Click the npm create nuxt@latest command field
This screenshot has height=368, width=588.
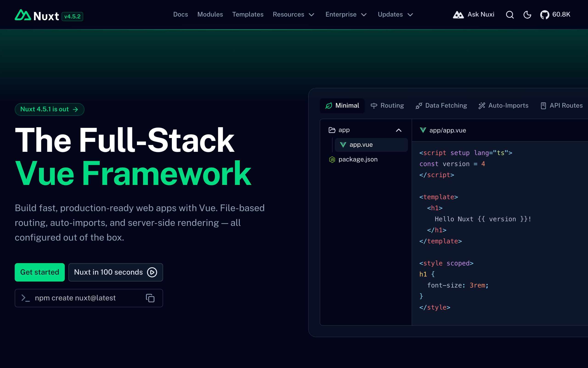click(x=89, y=298)
